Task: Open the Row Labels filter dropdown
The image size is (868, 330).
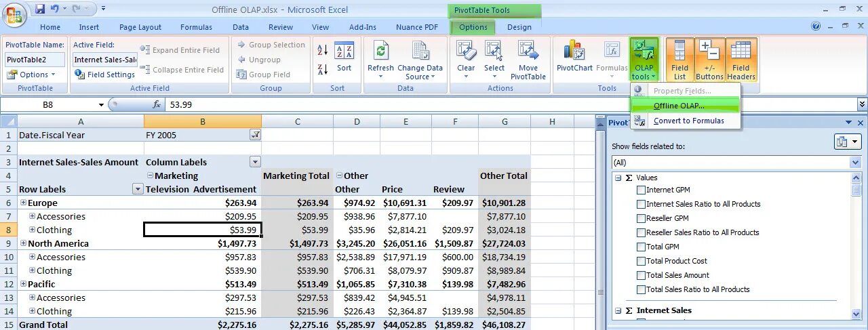Action: (x=138, y=189)
